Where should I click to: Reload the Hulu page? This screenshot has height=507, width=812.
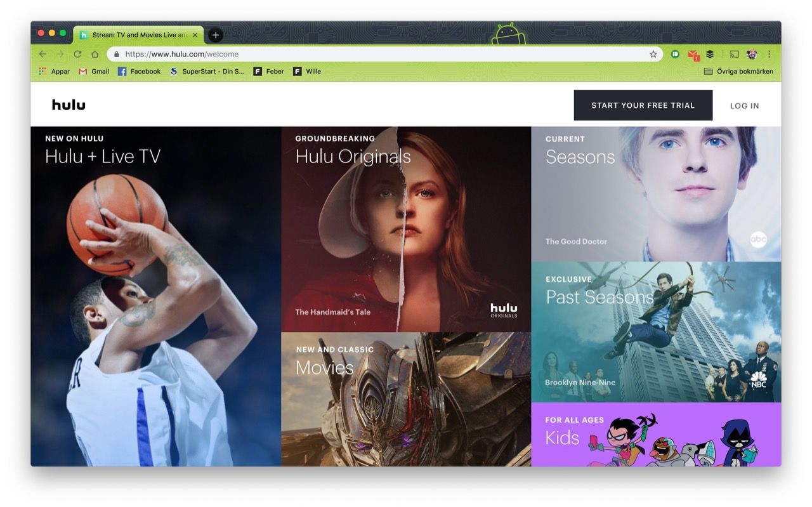(77, 55)
